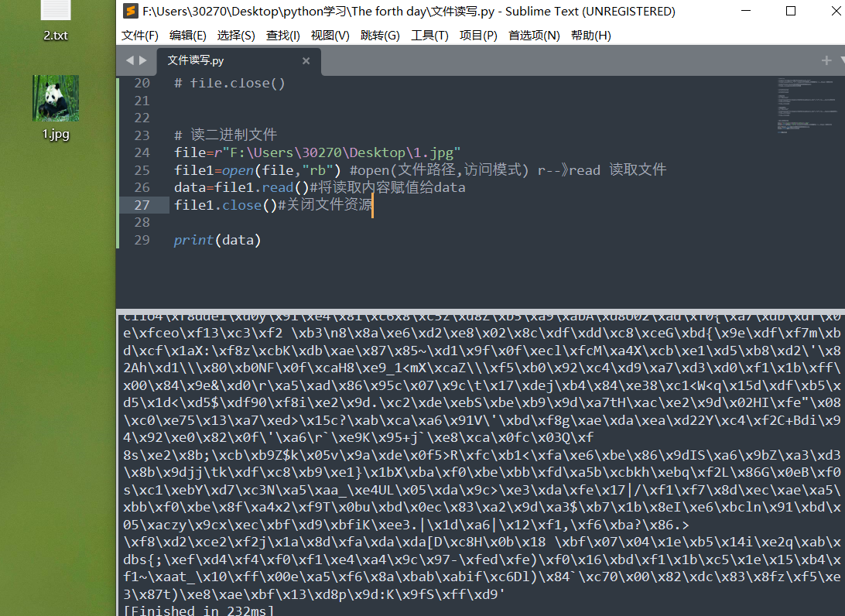Click the '[Finished in 232ms]' output text
This screenshot has width=845, height=616.
pos(199,610)
